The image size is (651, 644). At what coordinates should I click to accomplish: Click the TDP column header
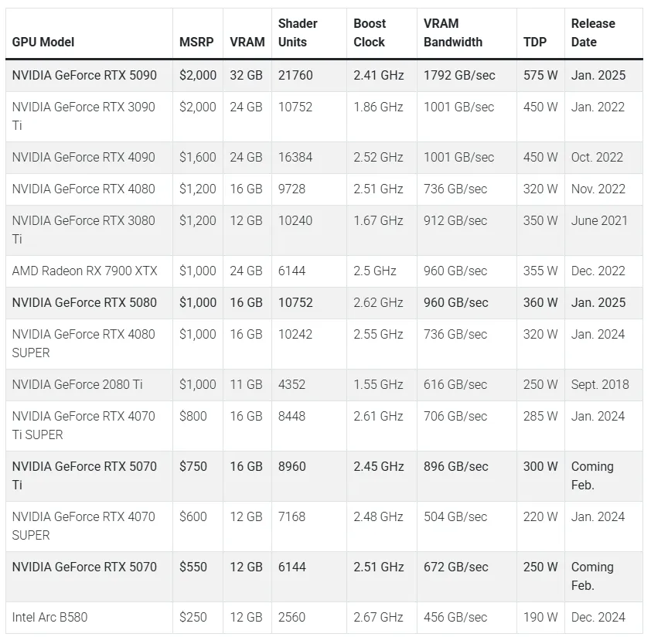pyautogui.click(x=534, y=42)
